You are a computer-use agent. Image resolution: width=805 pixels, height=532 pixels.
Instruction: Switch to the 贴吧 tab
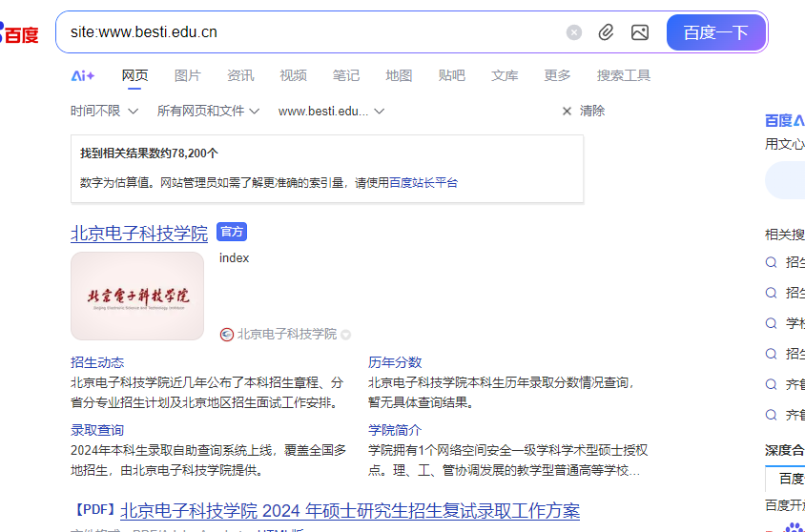452,76
